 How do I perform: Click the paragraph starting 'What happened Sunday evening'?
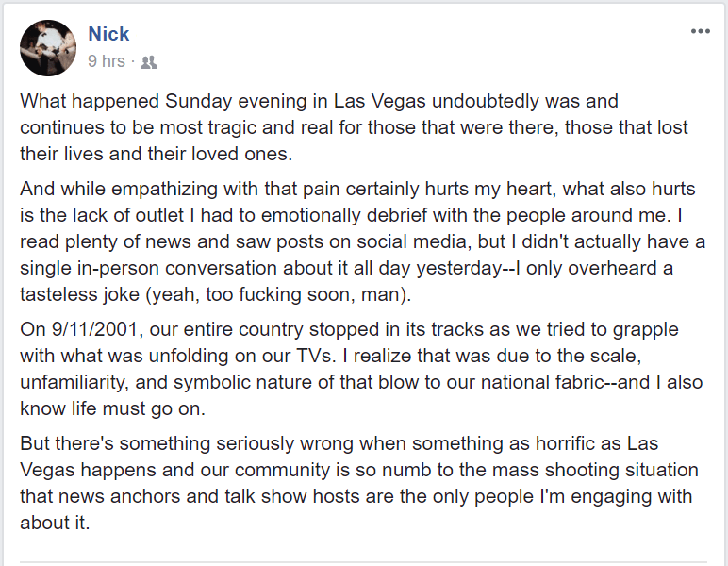354,127
